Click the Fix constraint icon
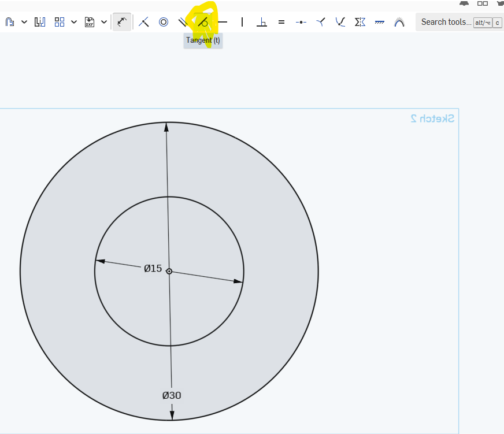504x434 pixels. [380, 23]
